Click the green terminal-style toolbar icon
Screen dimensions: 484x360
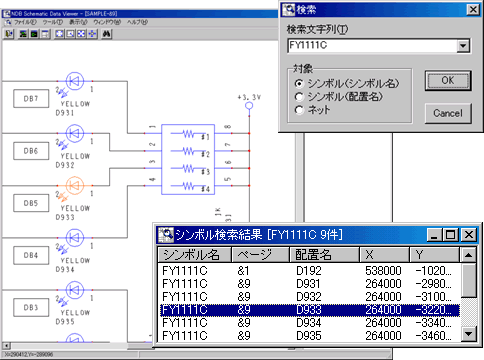34,34
